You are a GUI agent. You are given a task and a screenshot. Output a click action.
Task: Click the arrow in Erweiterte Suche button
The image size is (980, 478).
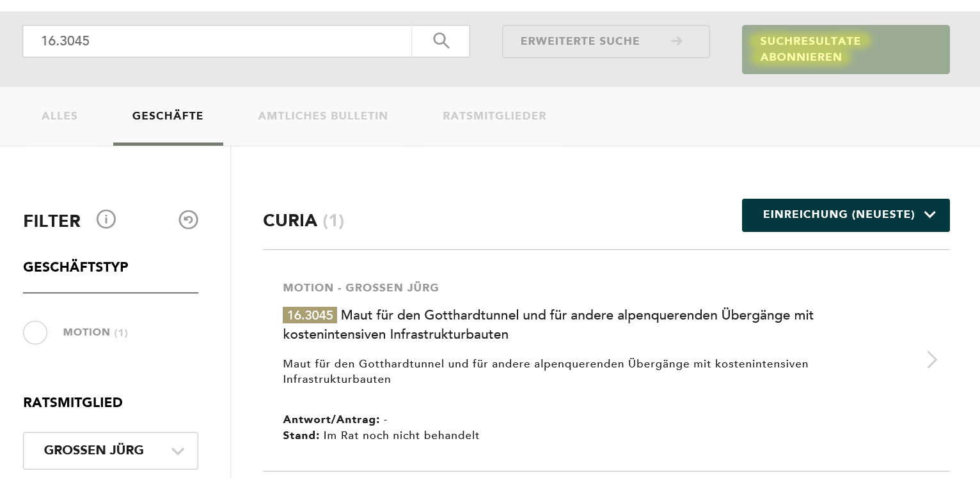pos(676,41)
